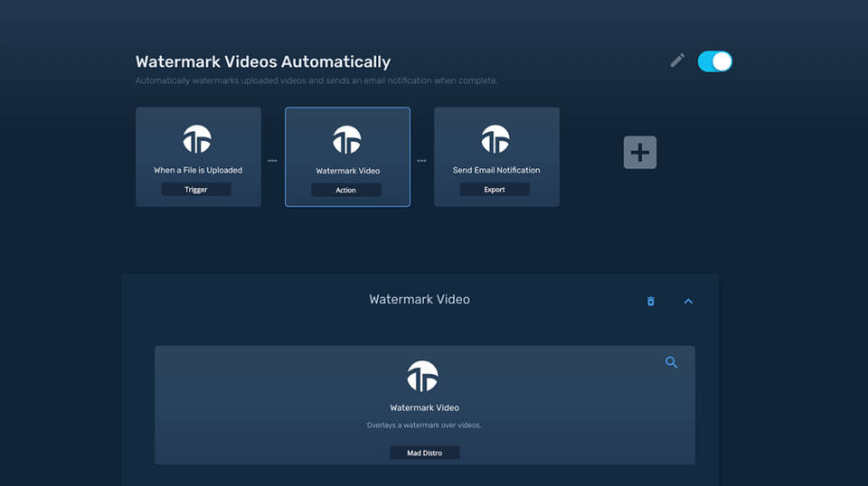The width and height of the screenshot is (868, 486).
Task: Select the "Send Email Notification" label
Action: 496,170
